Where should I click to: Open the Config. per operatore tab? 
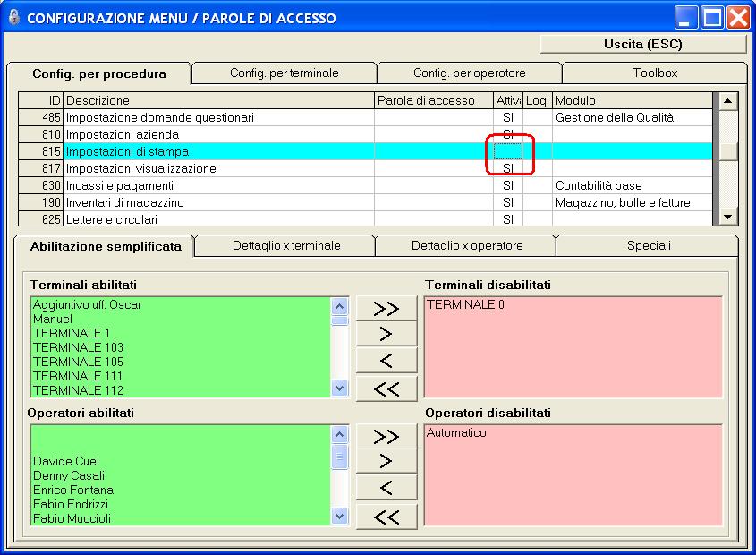[x=469, y=73]
